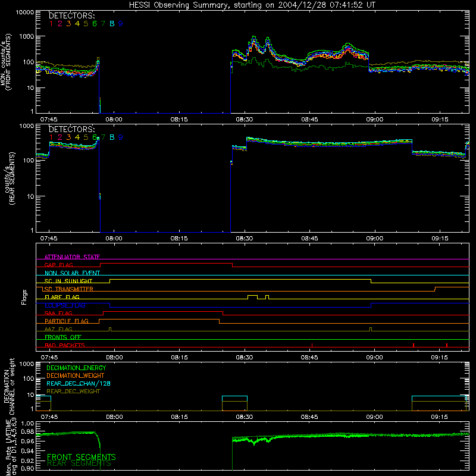Image resolution: width=476 pixels, height=476 pixels.
Task: Select magenta detector '2' in rear segments legend
Action: pos(60,137)
